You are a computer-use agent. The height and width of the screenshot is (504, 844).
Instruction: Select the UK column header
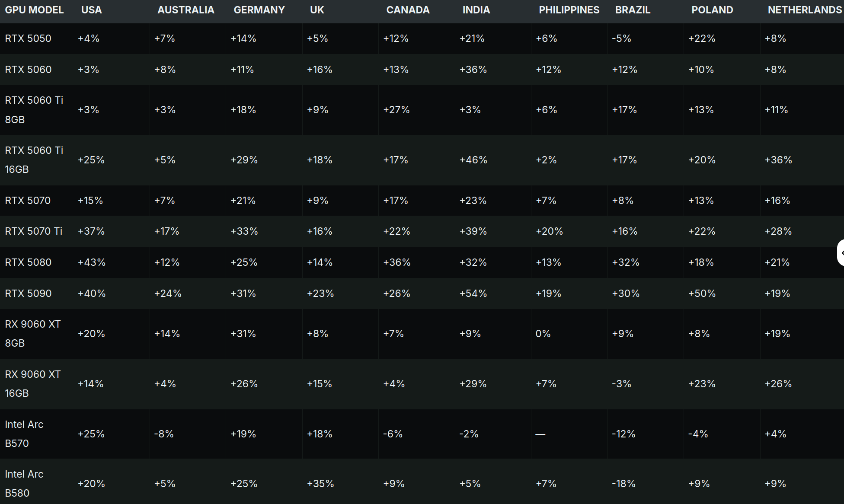[317, 10]
